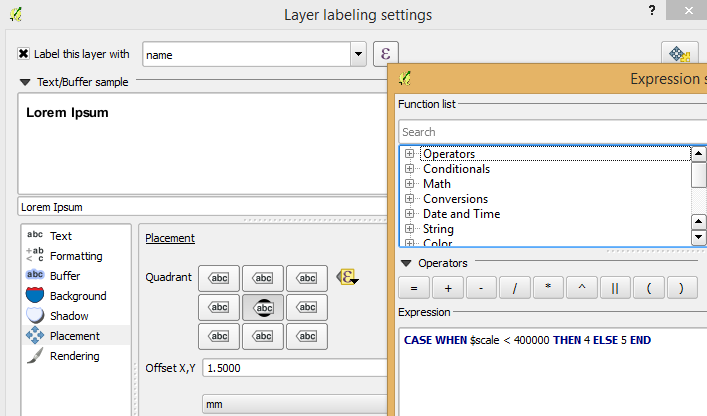Select the Background shield icon
The height and width of the screenshot is (416, 707).
[x=35, y=296]
